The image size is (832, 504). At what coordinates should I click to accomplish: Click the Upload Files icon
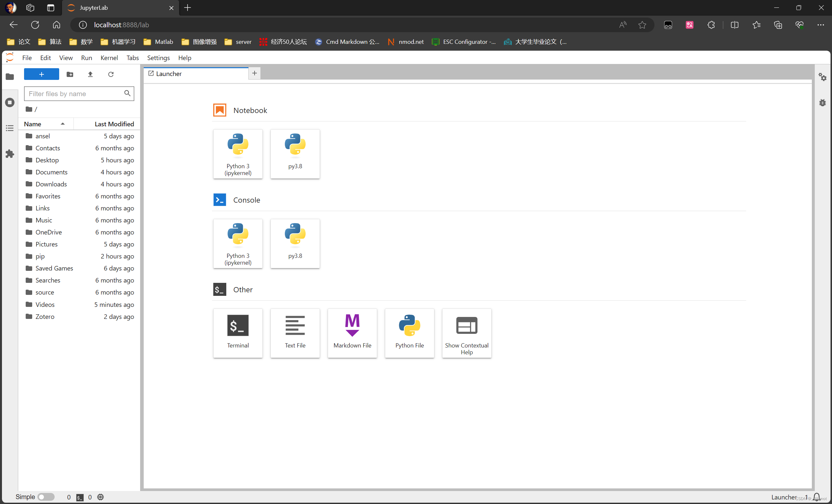pos(90,74)
